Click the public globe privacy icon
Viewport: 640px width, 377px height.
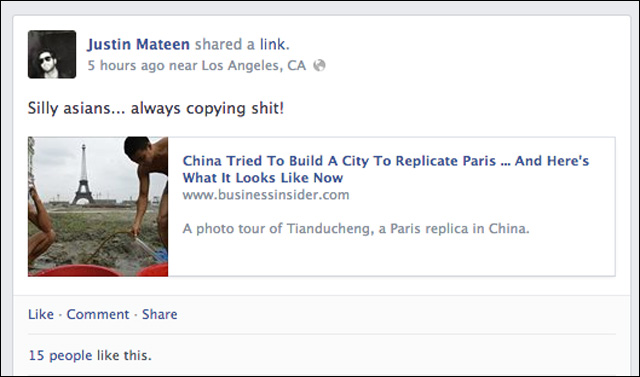click(319, 65)
